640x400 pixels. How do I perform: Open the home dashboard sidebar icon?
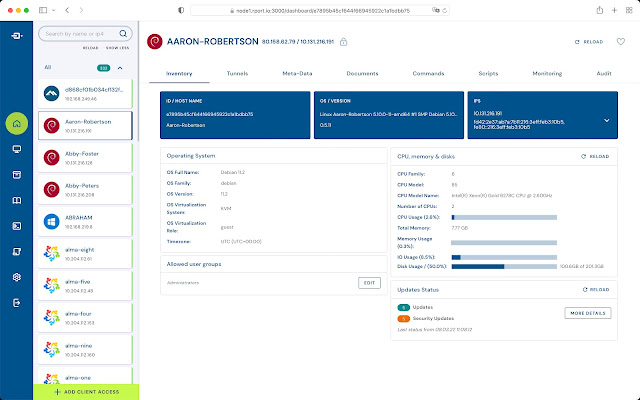(x=17, y=123)
